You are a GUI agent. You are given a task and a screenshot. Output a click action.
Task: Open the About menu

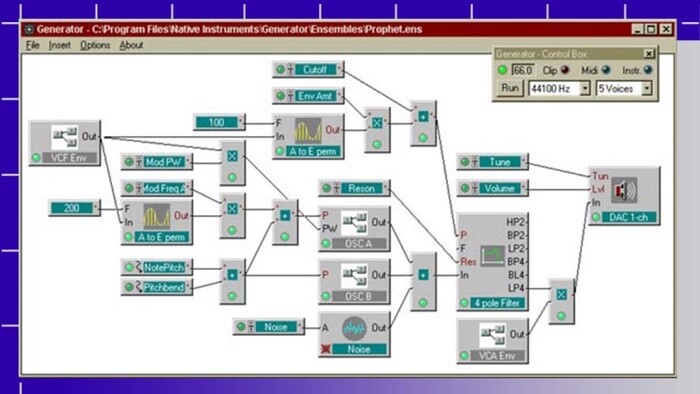click(131, 45)
